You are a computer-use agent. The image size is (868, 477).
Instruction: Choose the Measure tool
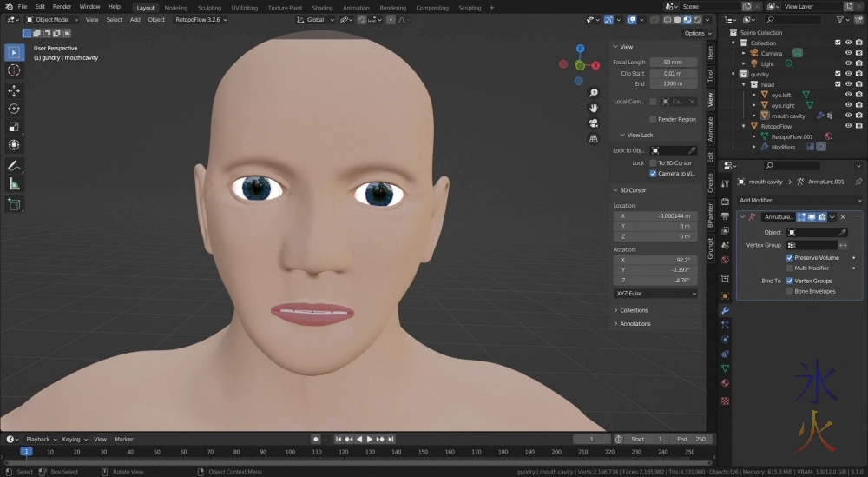[14, 184]
